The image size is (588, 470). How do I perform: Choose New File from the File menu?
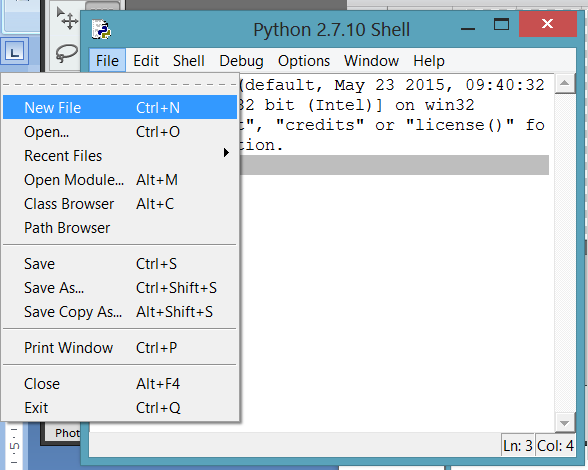click(120, 108)
